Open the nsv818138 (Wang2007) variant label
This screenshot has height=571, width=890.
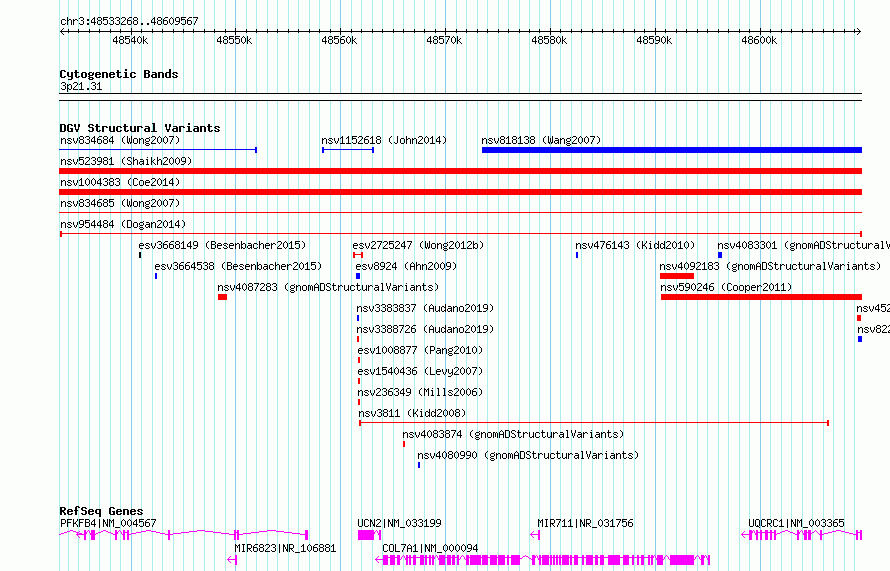click(541, 140)
